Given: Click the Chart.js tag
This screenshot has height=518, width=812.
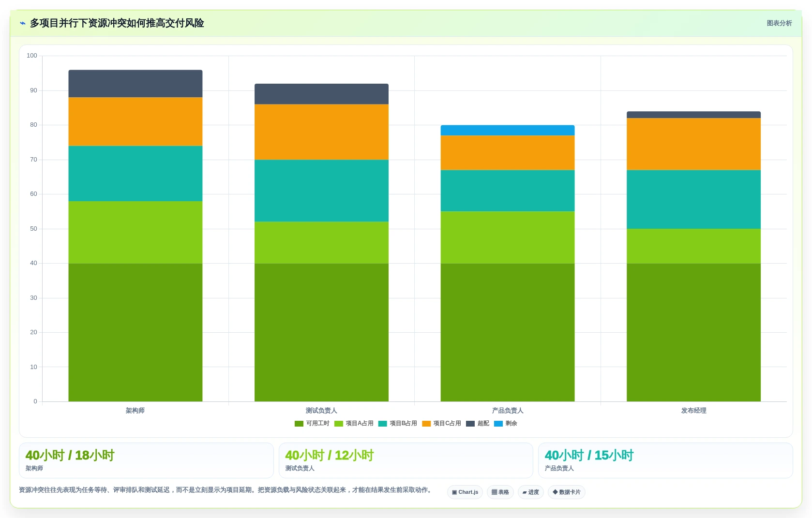Looking at the screenshot, I should pos(465,492).
